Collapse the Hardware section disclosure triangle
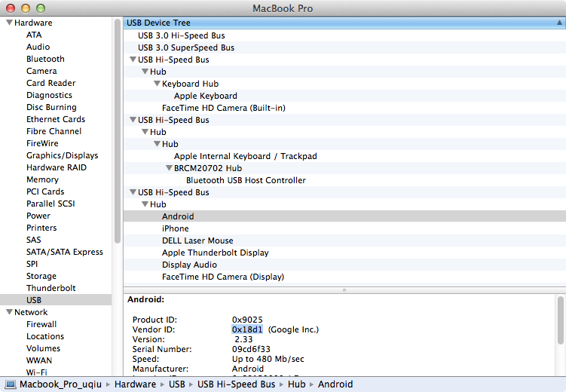The width and height of the screenshot is (566, 392). (x=9, y=23)
